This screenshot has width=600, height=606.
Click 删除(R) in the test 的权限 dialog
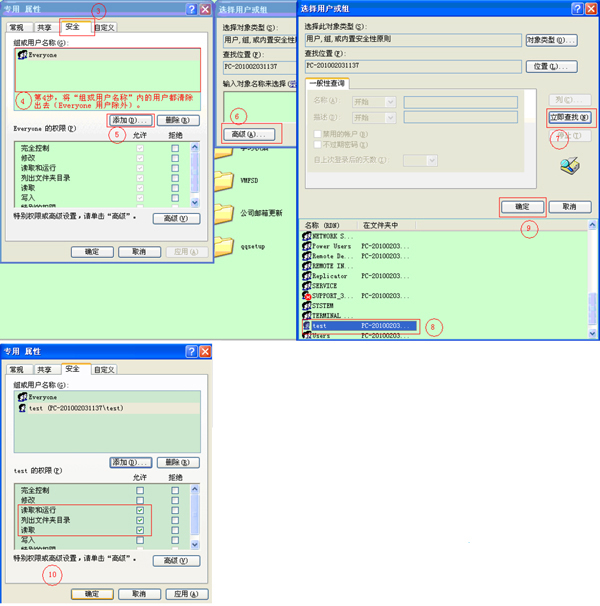tap(178, 462)
